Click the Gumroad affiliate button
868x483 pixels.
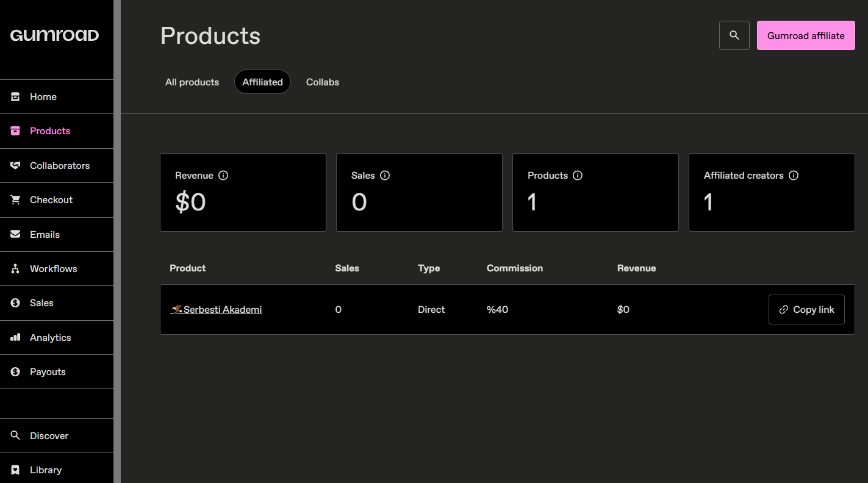coord(806,35)
